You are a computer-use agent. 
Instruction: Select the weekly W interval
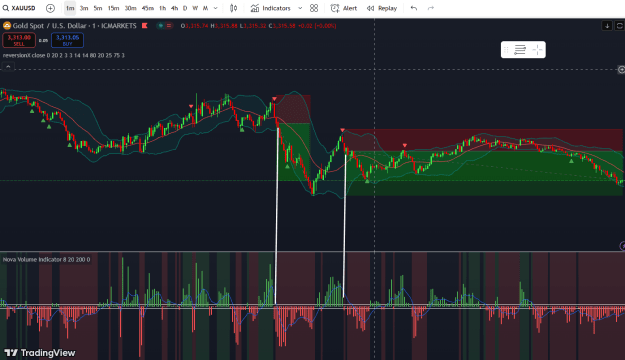click(195, 8)
